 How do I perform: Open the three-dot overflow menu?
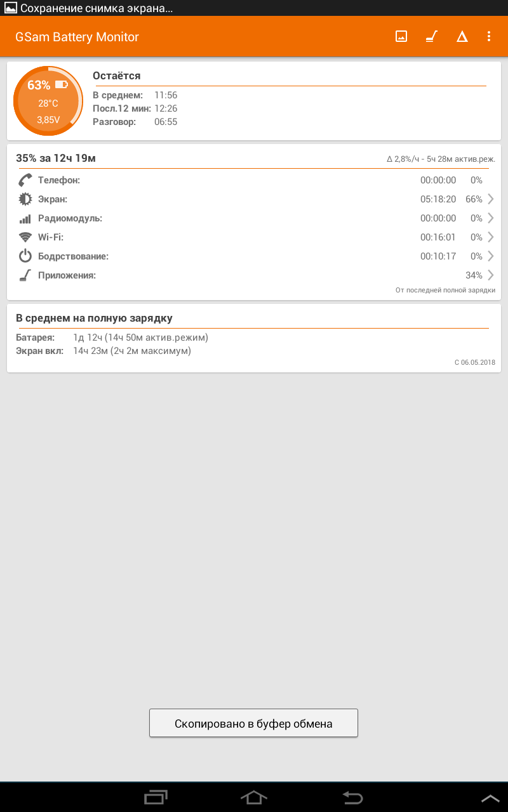tap(489, 36)
